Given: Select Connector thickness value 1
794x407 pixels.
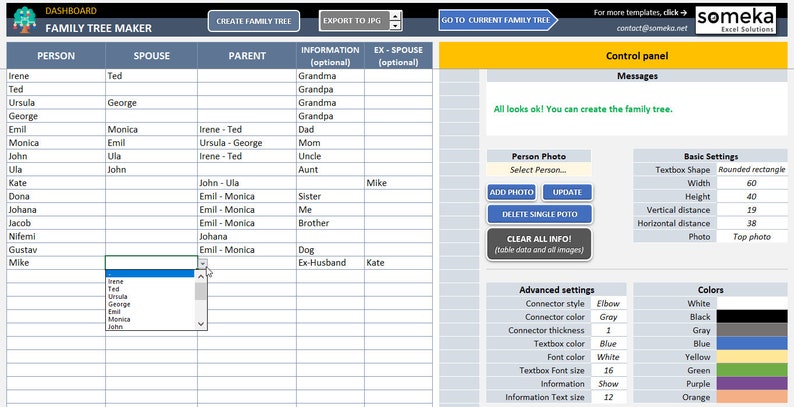Looking at the screenshot, I should (608, 330).
